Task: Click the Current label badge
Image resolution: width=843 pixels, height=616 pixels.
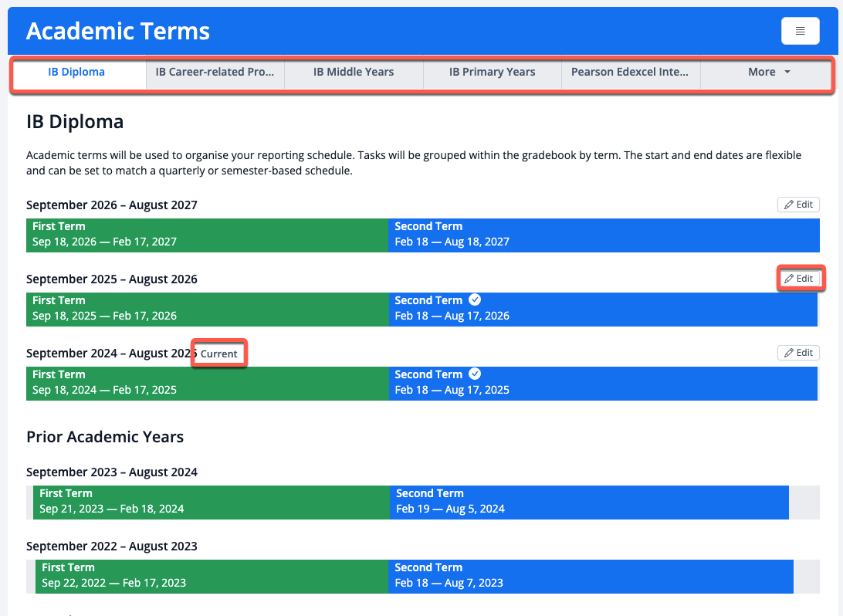Action: tap(218, 354)
